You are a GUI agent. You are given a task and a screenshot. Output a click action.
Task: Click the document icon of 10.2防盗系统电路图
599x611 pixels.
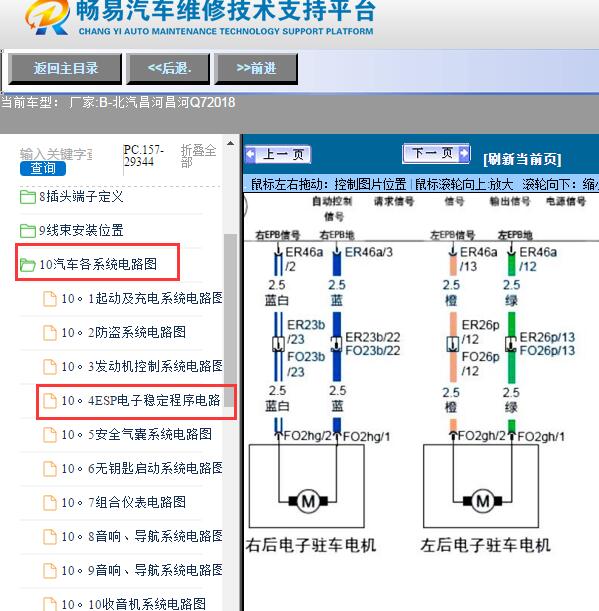tap(49, 333)
